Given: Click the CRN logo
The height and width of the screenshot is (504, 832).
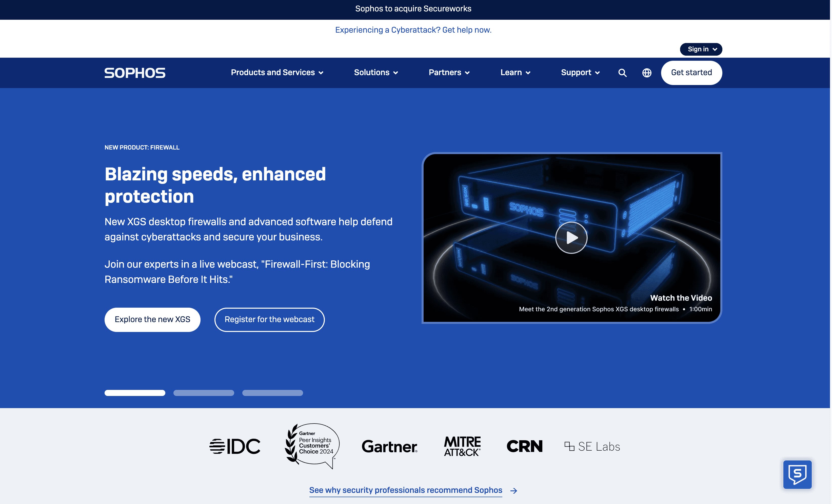Looking at the screenshot, I should coord(524,446).
